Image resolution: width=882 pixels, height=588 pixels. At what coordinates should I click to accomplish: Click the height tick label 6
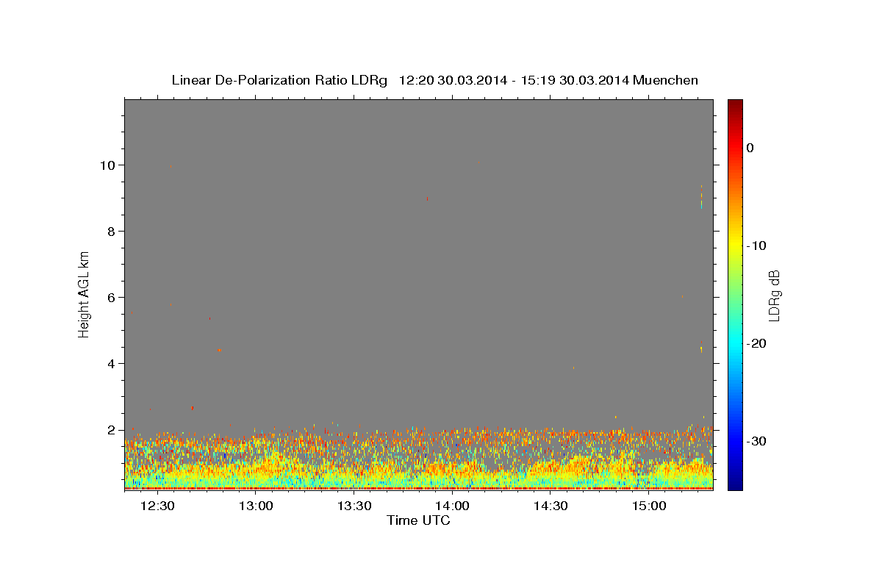click(x=112, y=298)
